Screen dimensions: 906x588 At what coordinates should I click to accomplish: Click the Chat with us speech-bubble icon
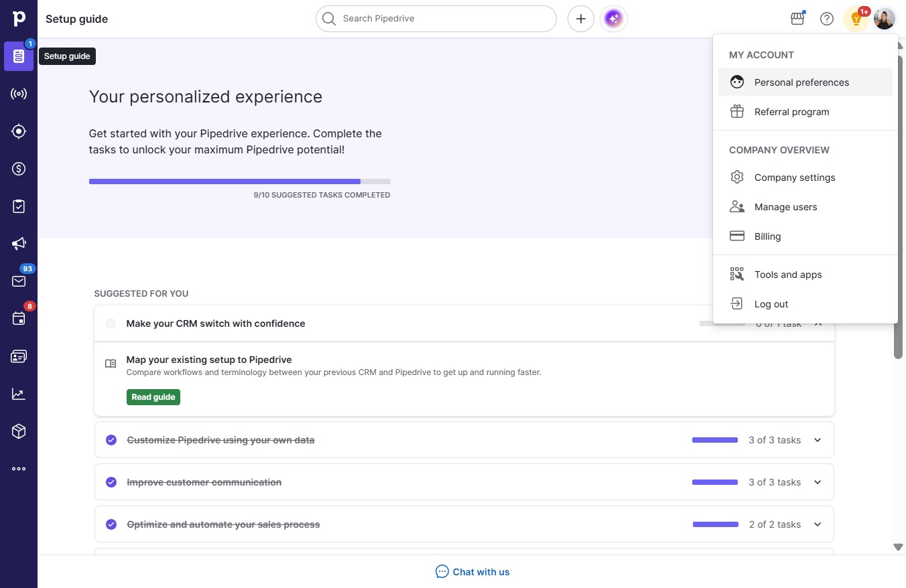[442, 571]
